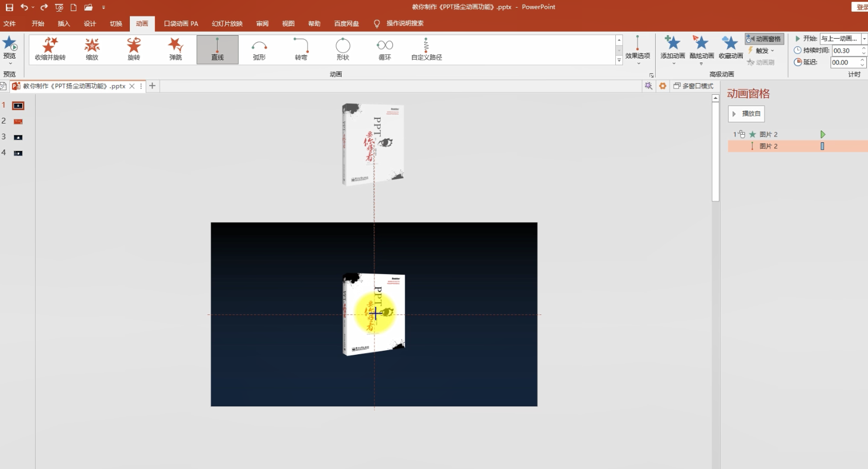Switch to the 幻灯片放映 Slide Show tab

(x=227, y=23)
